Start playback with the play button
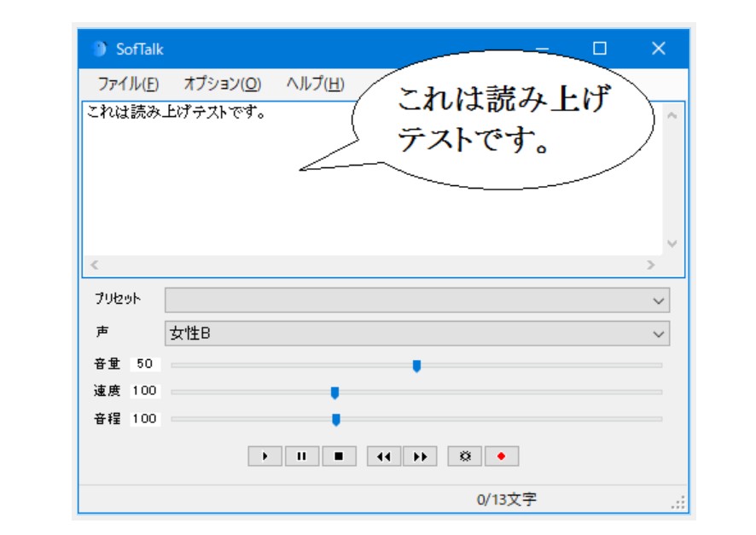 pos(265,456)
